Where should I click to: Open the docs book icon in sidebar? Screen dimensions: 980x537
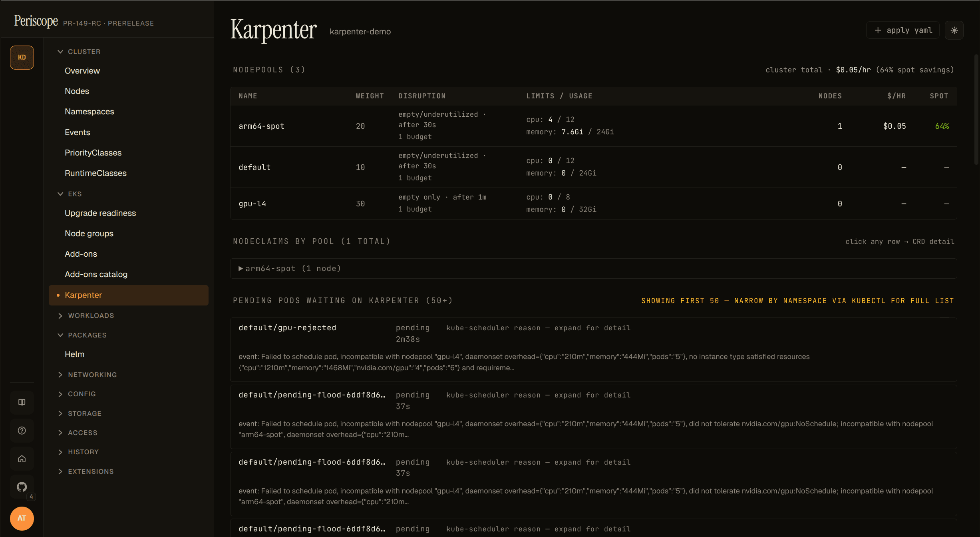coord(22,402)
